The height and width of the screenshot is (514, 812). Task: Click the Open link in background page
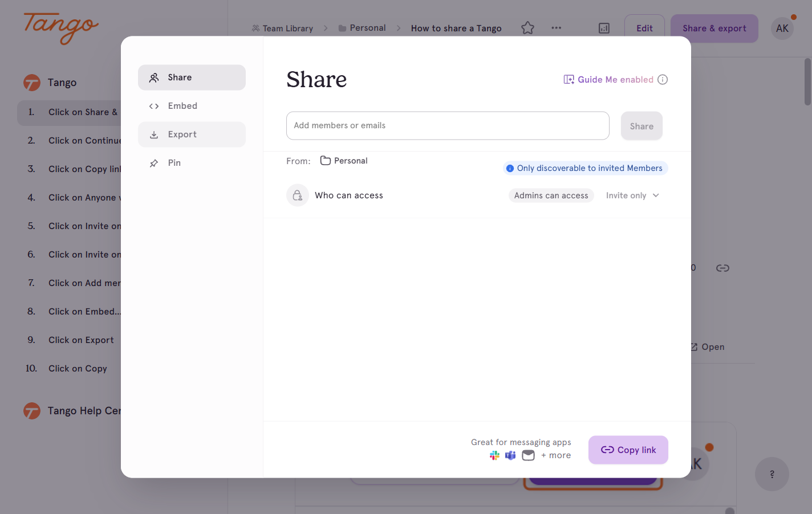(x=708, y=347)
